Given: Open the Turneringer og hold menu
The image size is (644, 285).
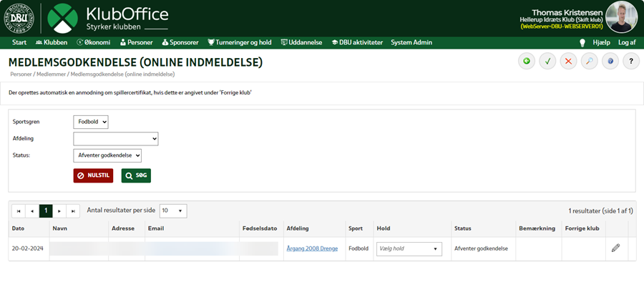Looking at the screenshot, I should (x=240, y=42).
